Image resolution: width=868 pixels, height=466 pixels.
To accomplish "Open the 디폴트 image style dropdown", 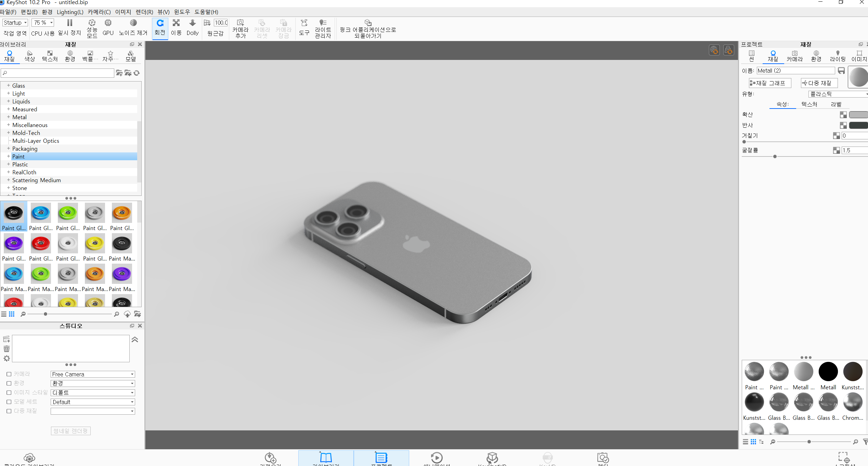I will coord(93,393).
